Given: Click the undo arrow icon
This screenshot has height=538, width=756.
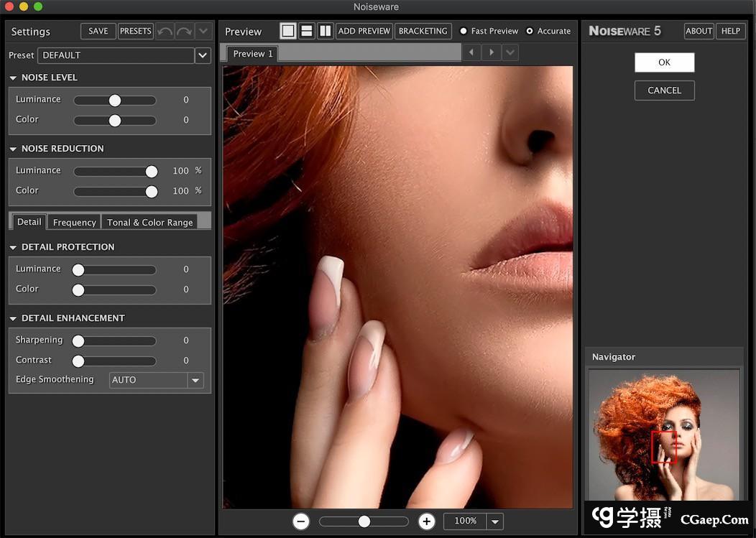Looking at the screenshot, I should coord(165,32).
